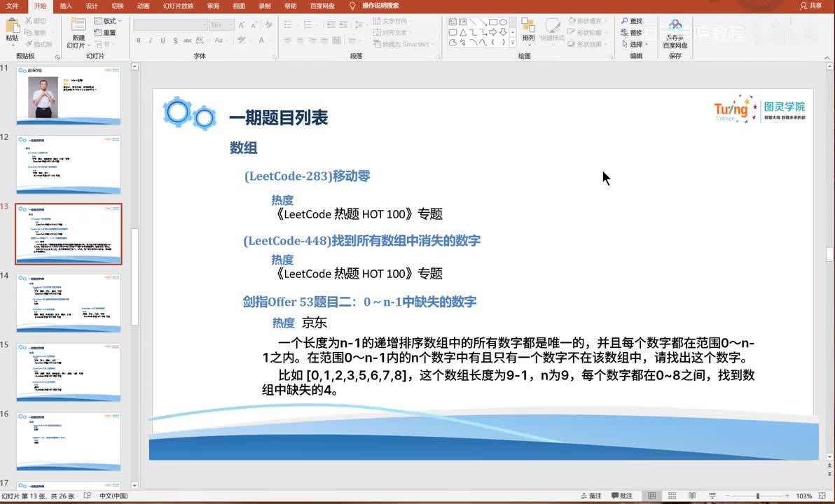835x504 pixels.
Task: Toggle Reading view in status bar
Action: click(x=692, y=496)
